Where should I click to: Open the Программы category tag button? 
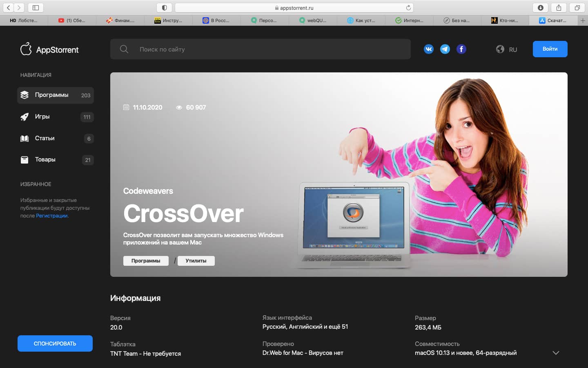[x=146, y=261]
